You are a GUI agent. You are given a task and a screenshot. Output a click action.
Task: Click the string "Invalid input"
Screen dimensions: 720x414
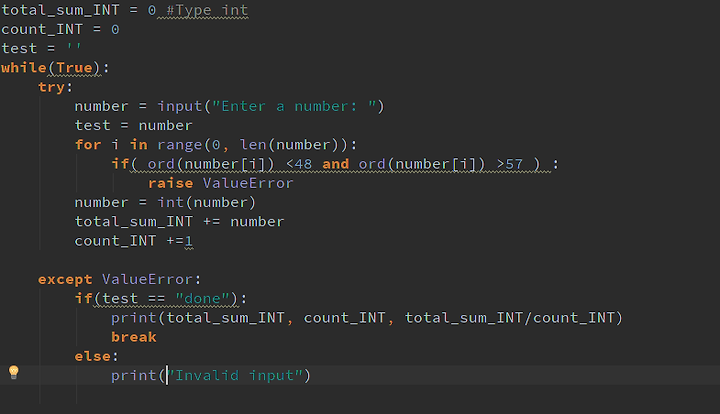[x=235, y=375]
